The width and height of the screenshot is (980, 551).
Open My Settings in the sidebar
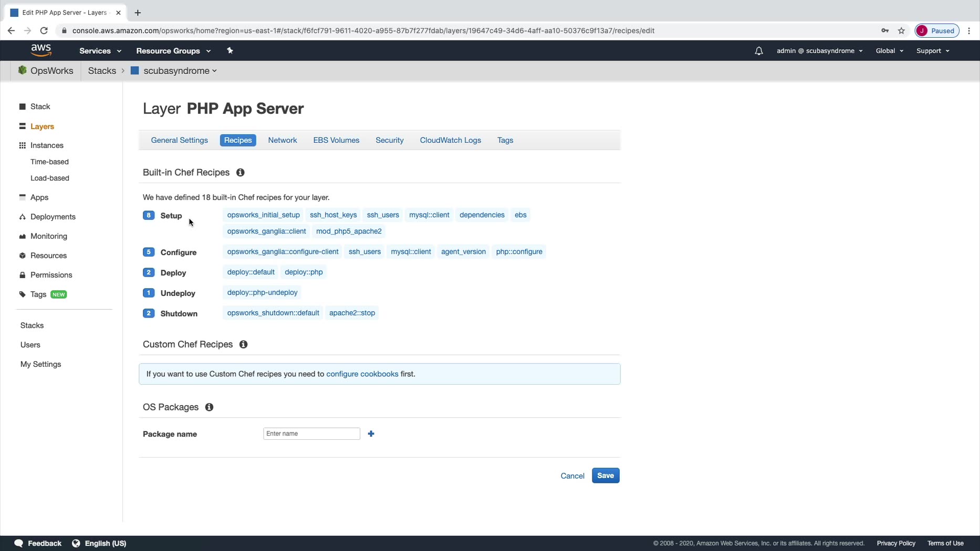[40, 364]
